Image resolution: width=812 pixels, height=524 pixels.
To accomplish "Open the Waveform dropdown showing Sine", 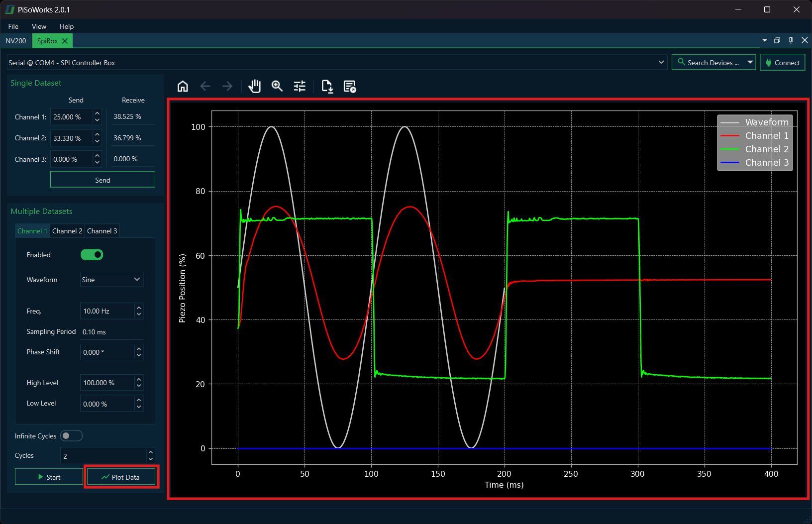I will point(111,279).
